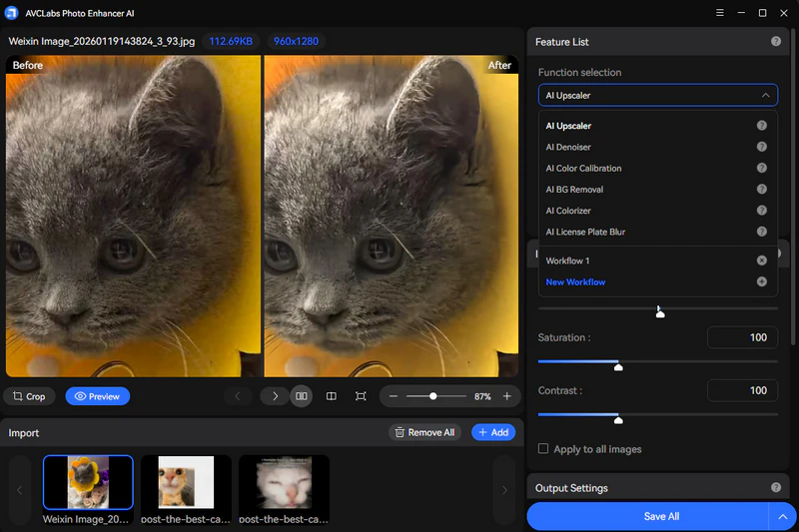
Task: Show help for AI Color Calibration
Action: click(761, 168)
